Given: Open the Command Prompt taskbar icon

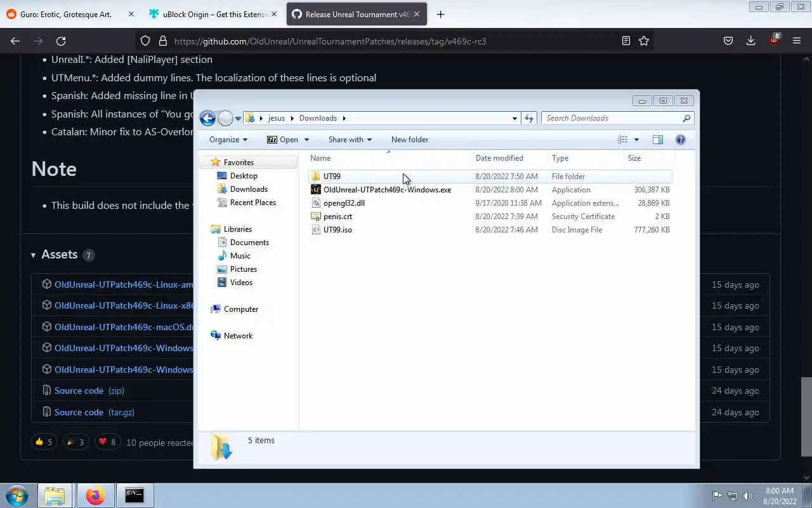Looking at the screenshot, I should click(134, 495).
